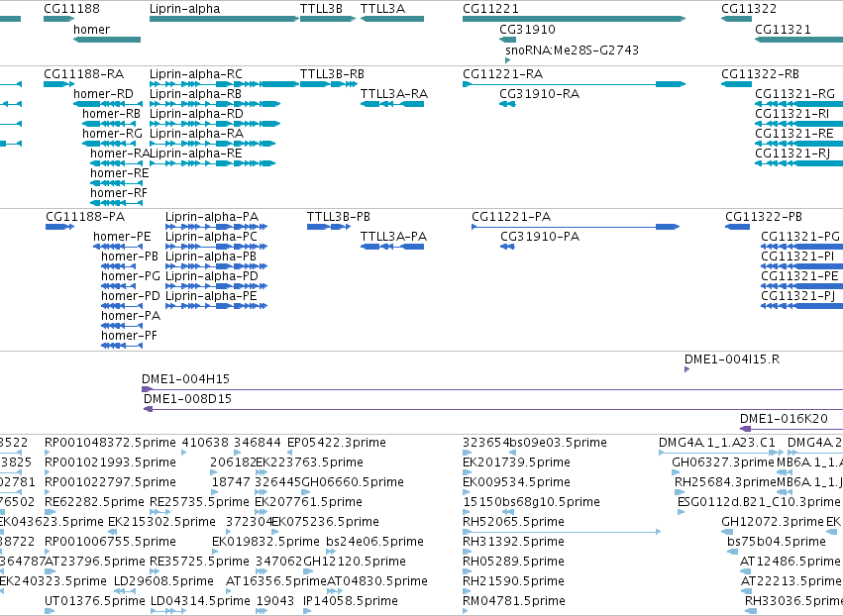The height and width of the screenshot is (616, 843).
Task: Select EST DMG4A.1_1.A23.C1
Action: [717, 443]
